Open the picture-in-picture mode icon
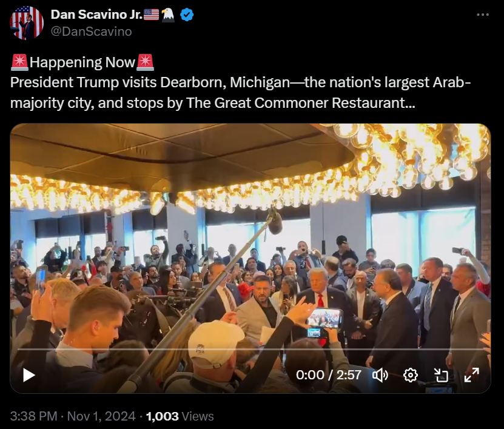 tap(441, 375)
